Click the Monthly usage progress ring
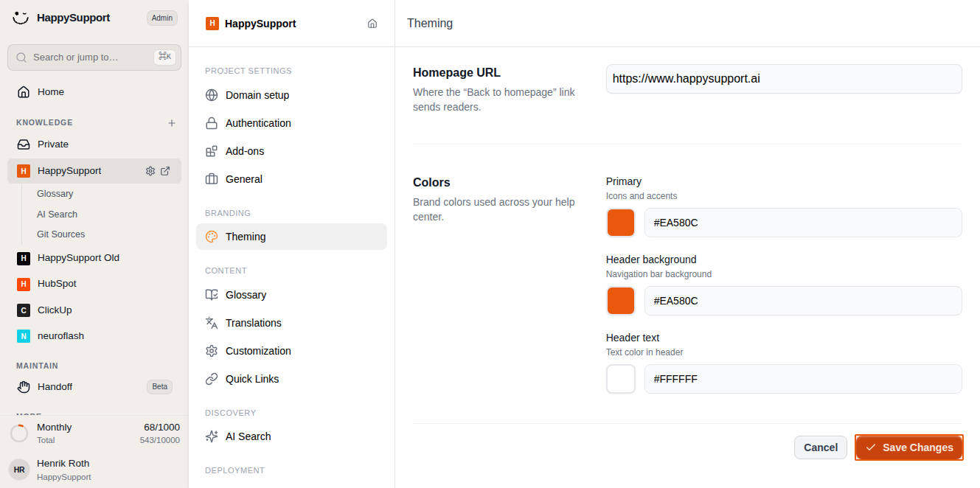Screen dimensions: 980x488 (19, 433)
